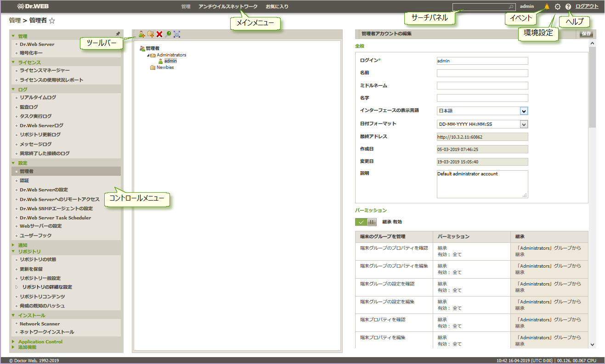Select admin account in tree
This screenshot has height=364, width=605.
pyautogui.click(x=170, y=61)
